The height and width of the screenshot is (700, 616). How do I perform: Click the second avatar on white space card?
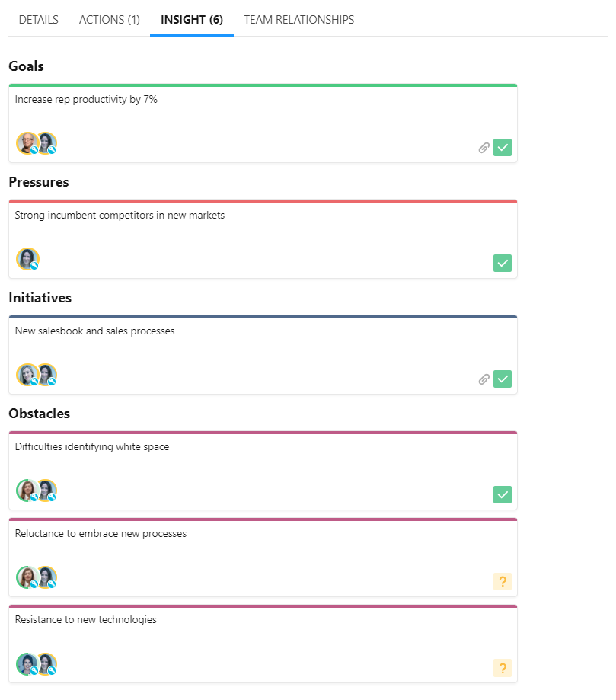coord(46,491)
